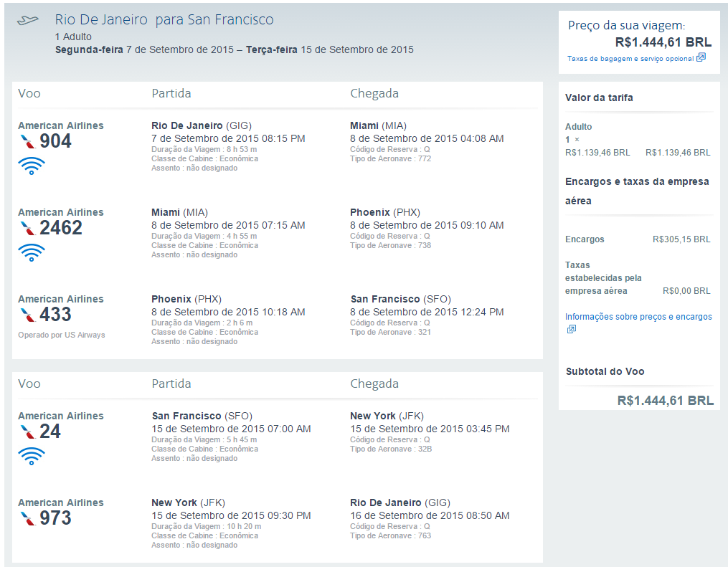Click the Wi-Fi icon under flight 2462
Screen dimensions: 728x567
32,253
